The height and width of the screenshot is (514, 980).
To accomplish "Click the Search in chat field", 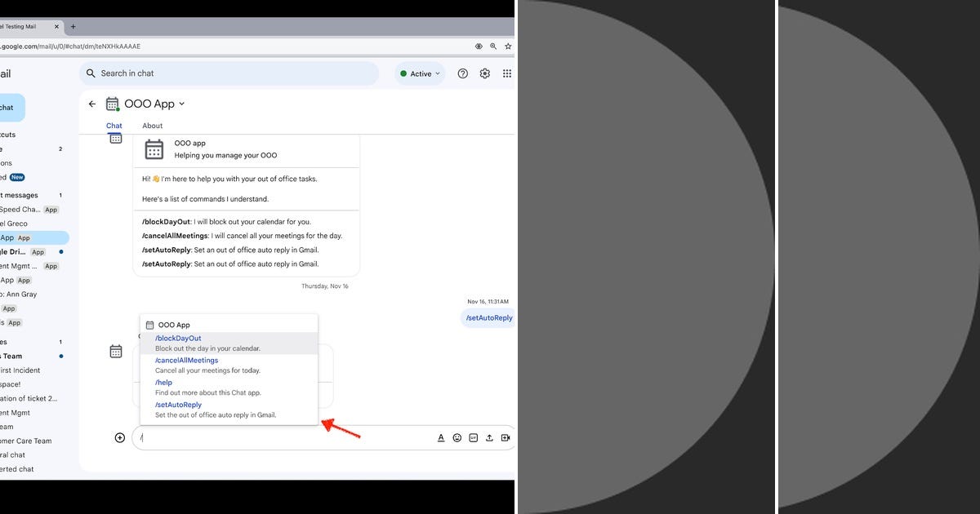I will coord(229,73).
